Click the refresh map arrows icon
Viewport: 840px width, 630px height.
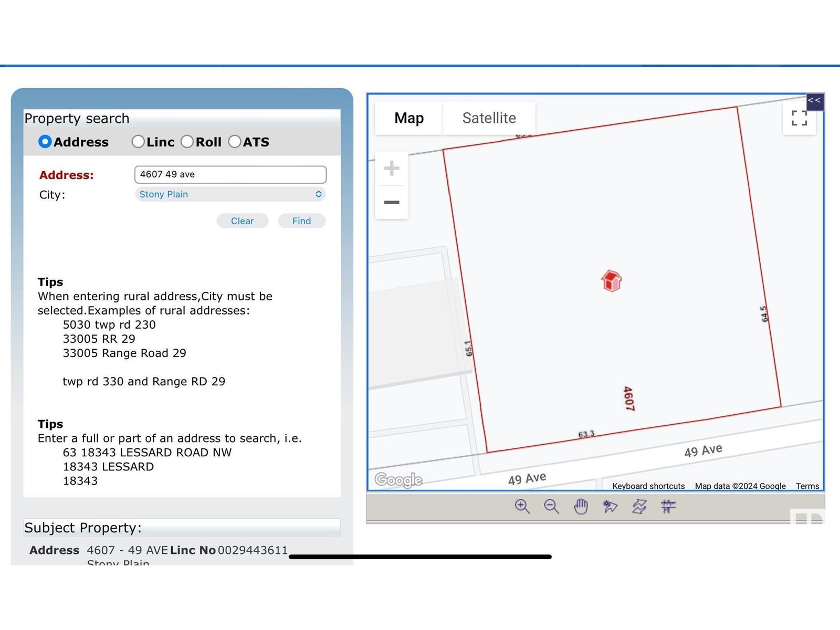point(639,506)
